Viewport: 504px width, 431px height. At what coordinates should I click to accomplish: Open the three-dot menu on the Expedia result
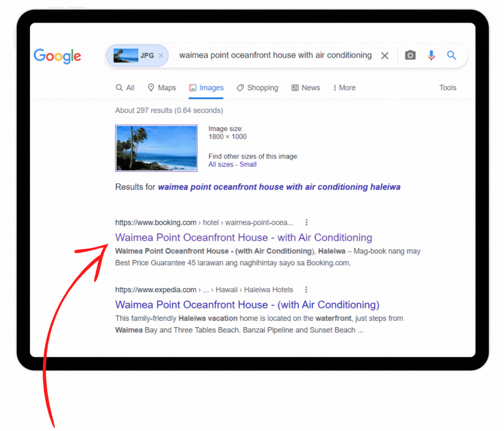pos(306,289)
